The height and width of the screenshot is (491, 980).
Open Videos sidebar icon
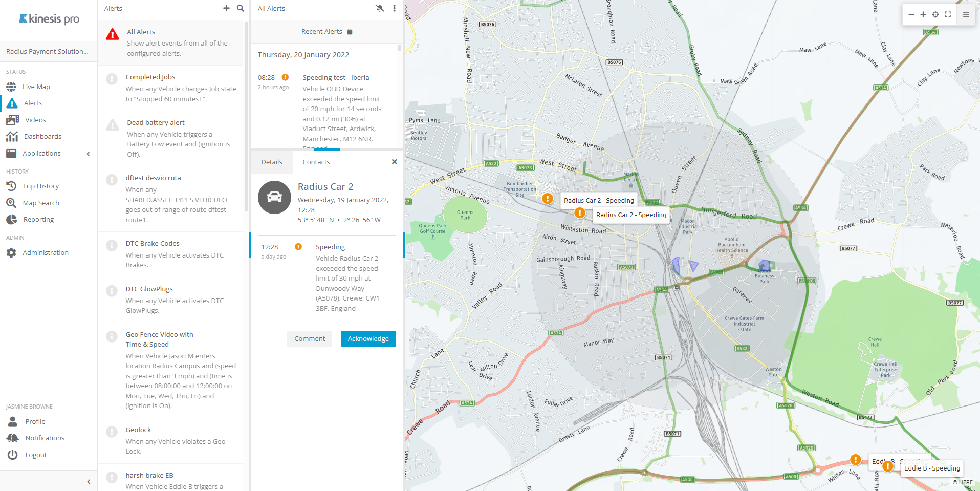tap(12, 120)
